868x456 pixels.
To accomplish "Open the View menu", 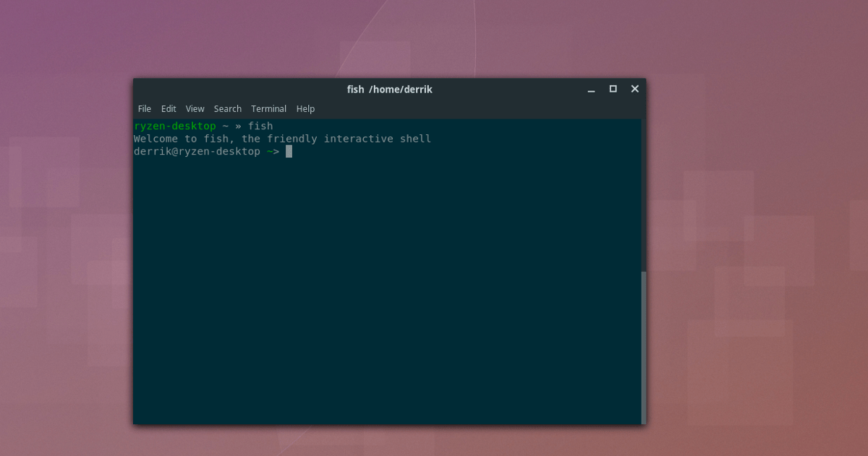I will (195, 108).
